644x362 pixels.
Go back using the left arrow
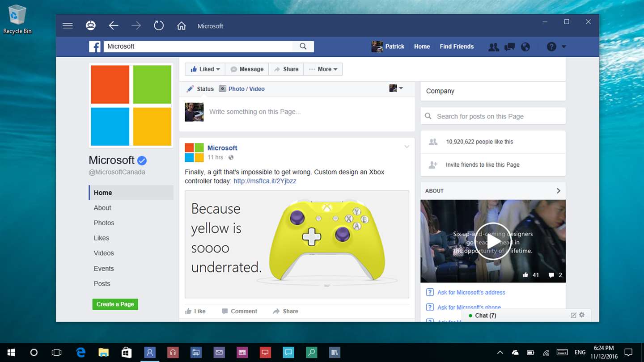tap(114, 25)
